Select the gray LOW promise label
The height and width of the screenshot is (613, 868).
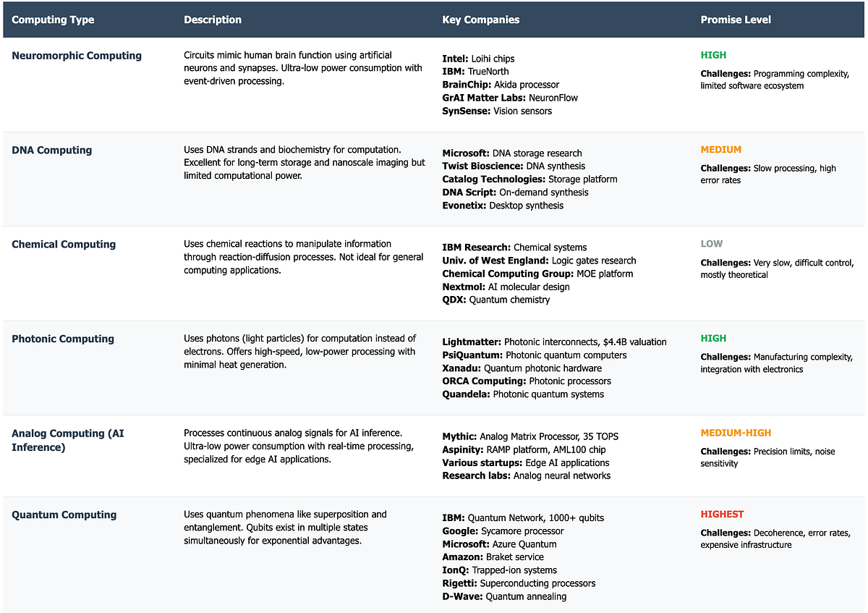[x=711, y=244]
